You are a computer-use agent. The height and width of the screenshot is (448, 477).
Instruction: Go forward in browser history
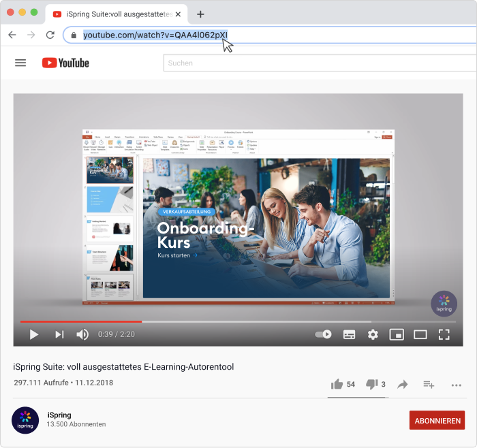[31, 35]
